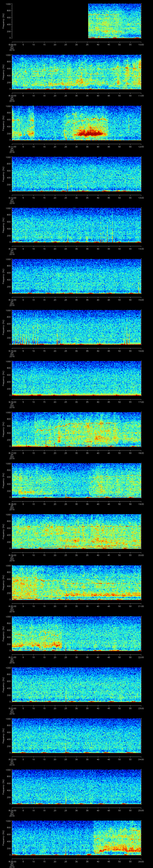
Task: Select the 8:21:00 start time label
Action: [x=12, y=657]
